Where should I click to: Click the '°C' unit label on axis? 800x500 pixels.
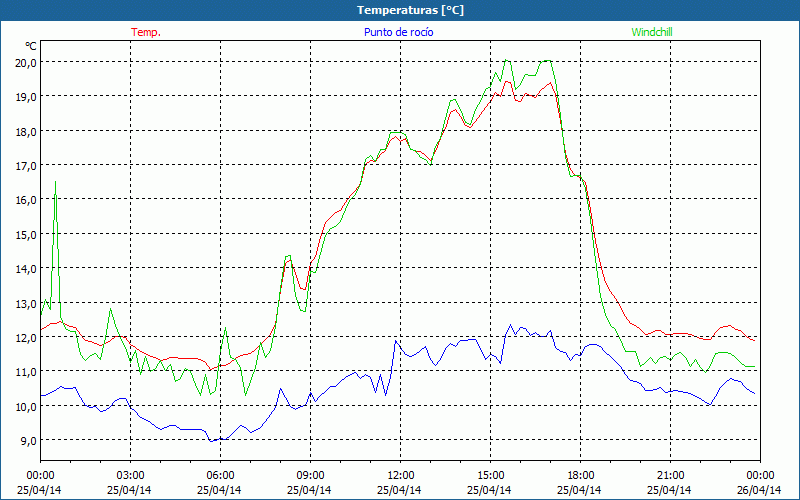(31, 46)
